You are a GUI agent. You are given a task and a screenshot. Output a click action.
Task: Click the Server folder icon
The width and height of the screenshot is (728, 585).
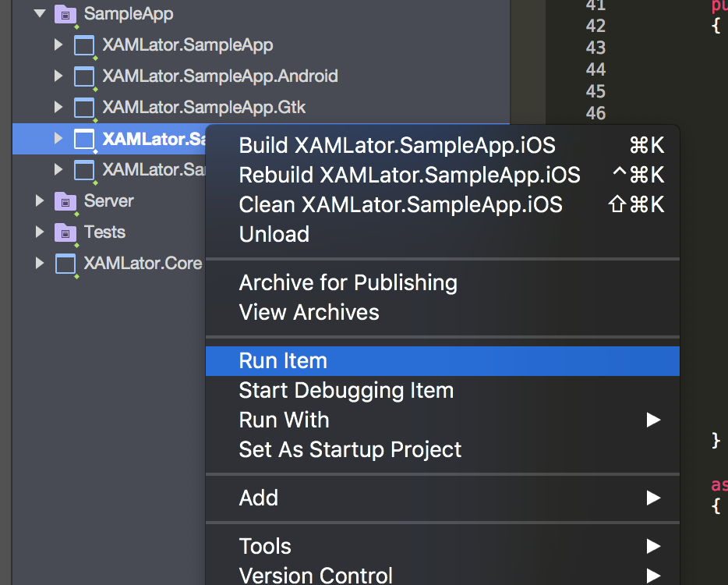click(x=65, y=201)
